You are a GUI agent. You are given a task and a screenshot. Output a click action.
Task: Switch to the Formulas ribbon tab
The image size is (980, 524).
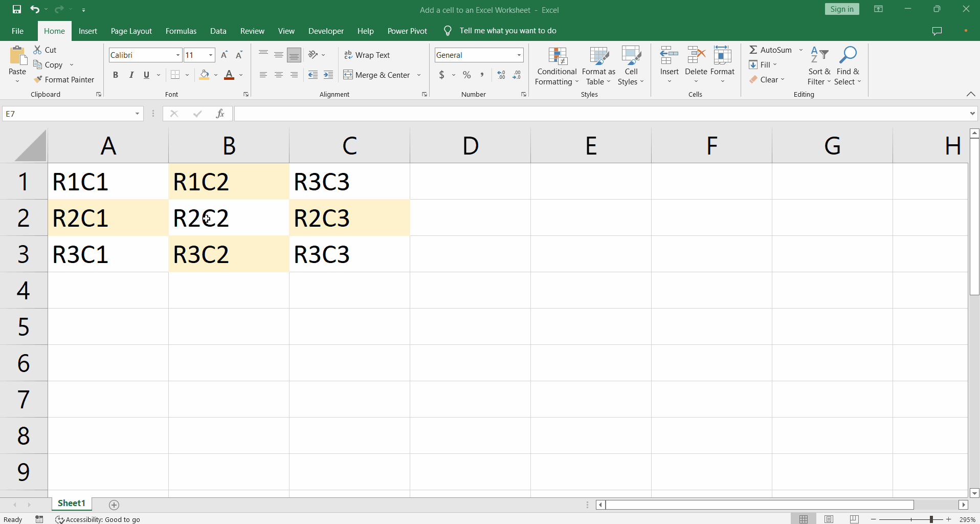pos(181,31)
